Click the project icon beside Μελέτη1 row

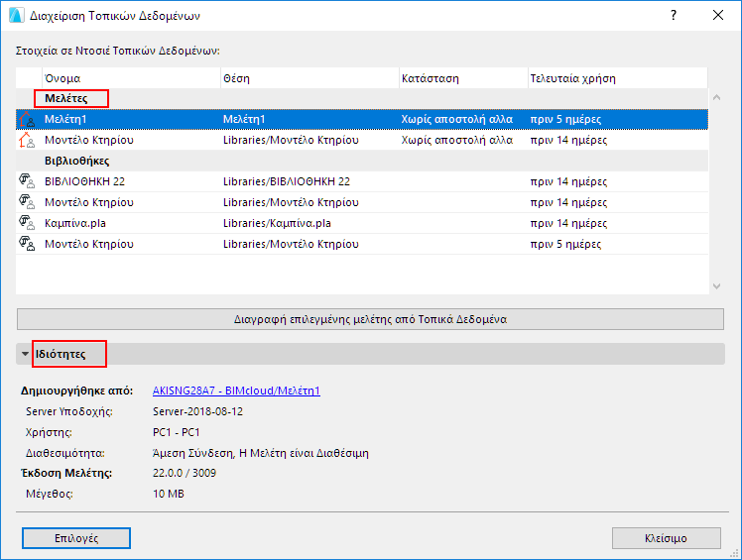pyautogui.click(x=27, y=119)
